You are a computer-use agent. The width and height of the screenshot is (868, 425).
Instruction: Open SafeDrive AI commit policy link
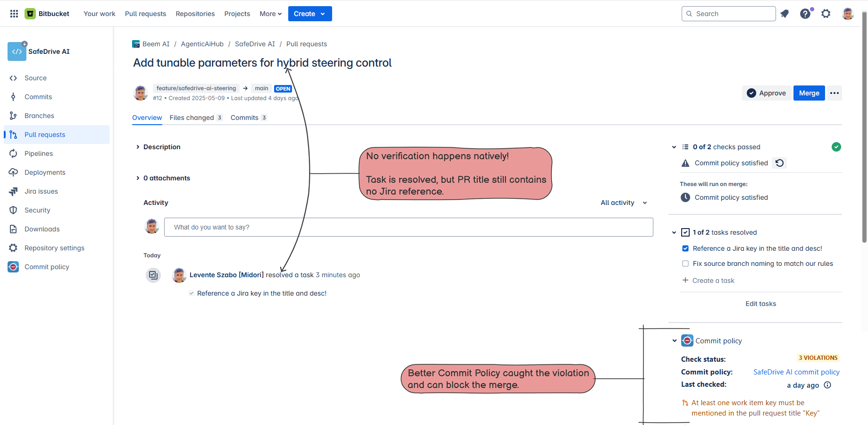coord(796,372)
